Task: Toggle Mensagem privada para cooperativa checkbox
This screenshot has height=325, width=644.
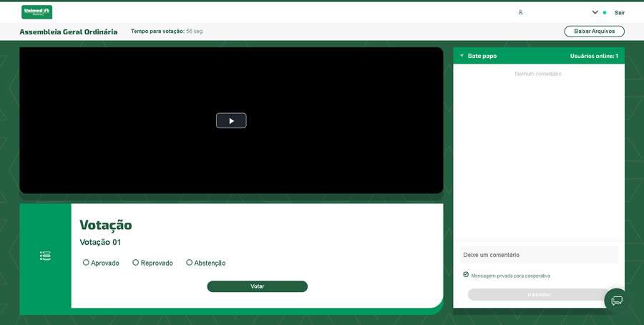Action: pyautogui.click(x=466, y=275)
